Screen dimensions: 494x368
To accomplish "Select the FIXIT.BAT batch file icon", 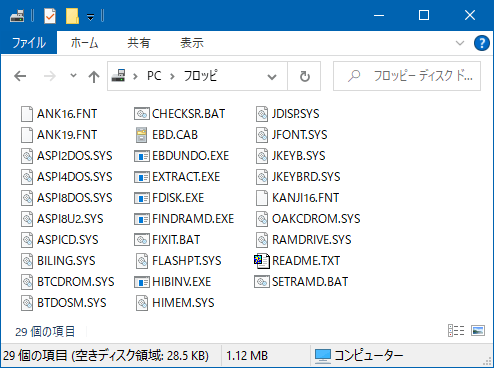I will (x=142, y=240).
